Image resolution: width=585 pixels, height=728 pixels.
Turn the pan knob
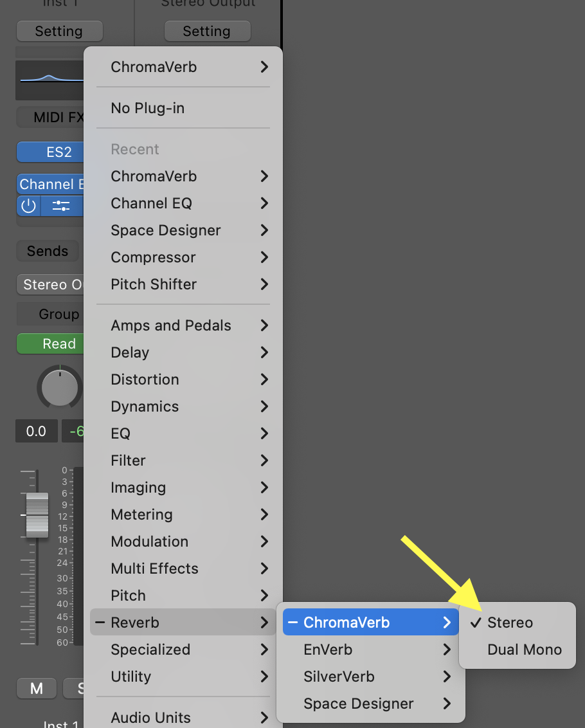(x=60, y=388)
